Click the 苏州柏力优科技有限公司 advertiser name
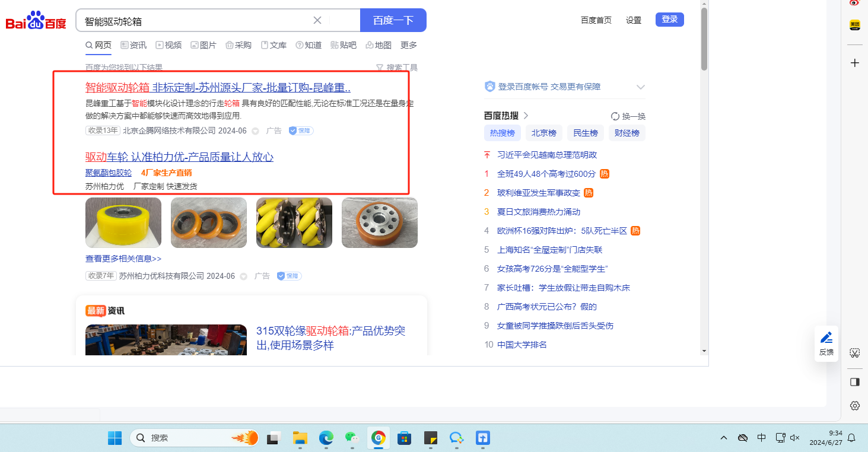Image resolution: width=868 pixels, height=452 pixels. coord(161,276)
